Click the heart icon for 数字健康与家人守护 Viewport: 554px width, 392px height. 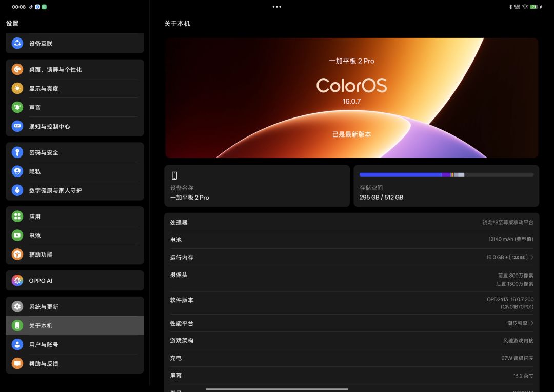point(17,190)
